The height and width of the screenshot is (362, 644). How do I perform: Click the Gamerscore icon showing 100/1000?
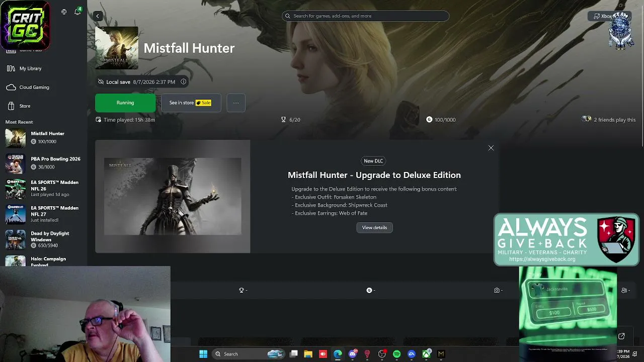pos(429,120)
